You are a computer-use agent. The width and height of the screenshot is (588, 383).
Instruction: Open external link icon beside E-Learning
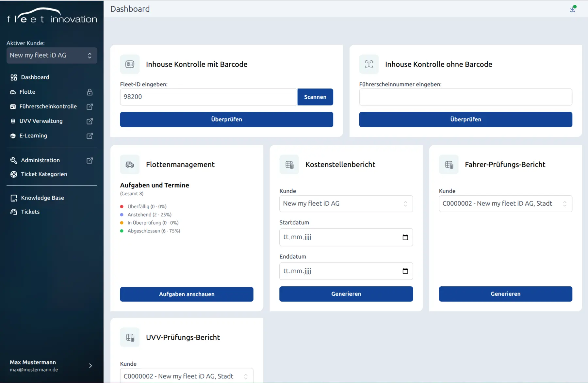[90, 136]
